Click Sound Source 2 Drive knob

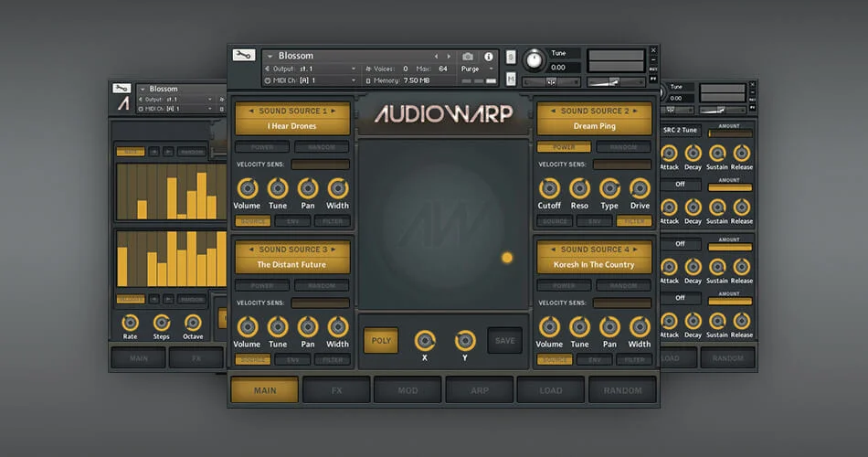[x=640, y=188]
